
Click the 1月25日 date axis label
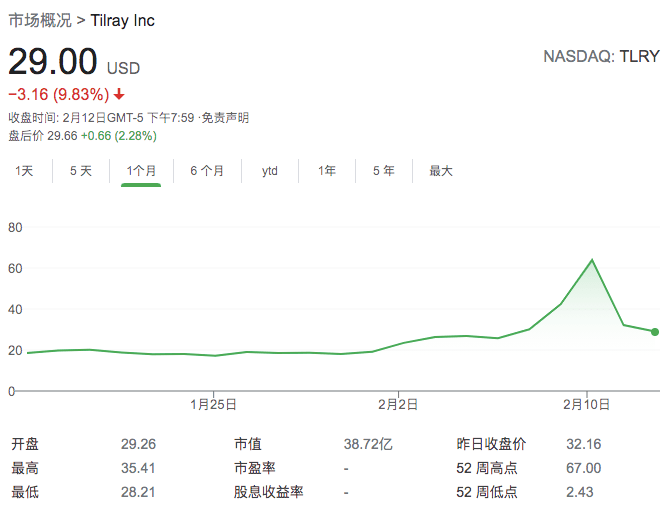tap(213, 405)
